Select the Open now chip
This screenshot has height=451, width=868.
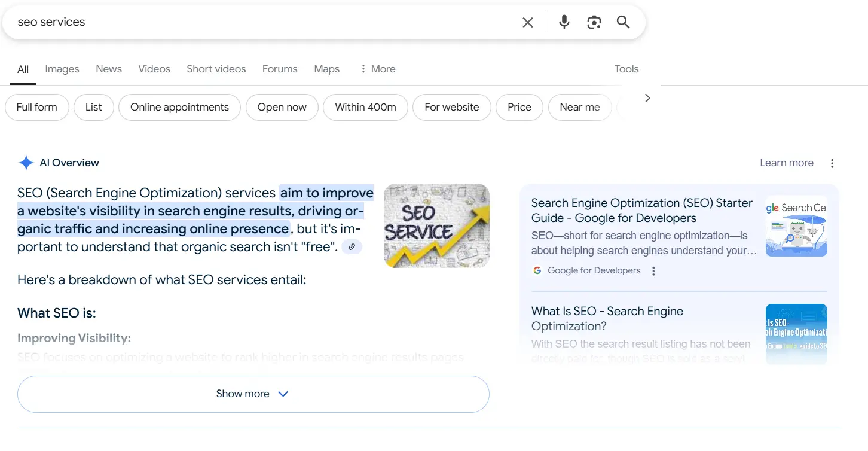(282, 108)
